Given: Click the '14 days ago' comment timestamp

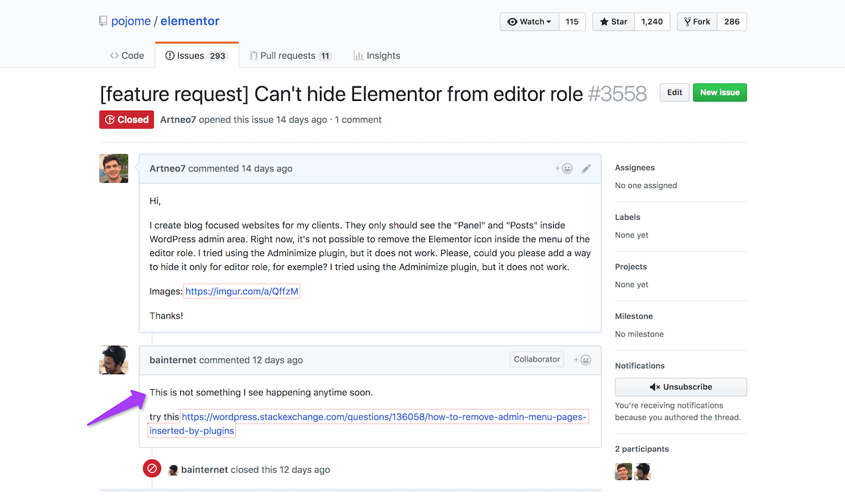Looking at the screenshot, I should [x=267, y=168].
